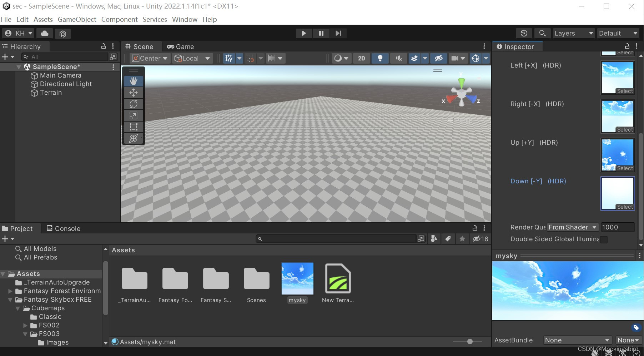Open the KH account dropdown
This screenshot has width=644, height=356.
(x=18, y=33)
